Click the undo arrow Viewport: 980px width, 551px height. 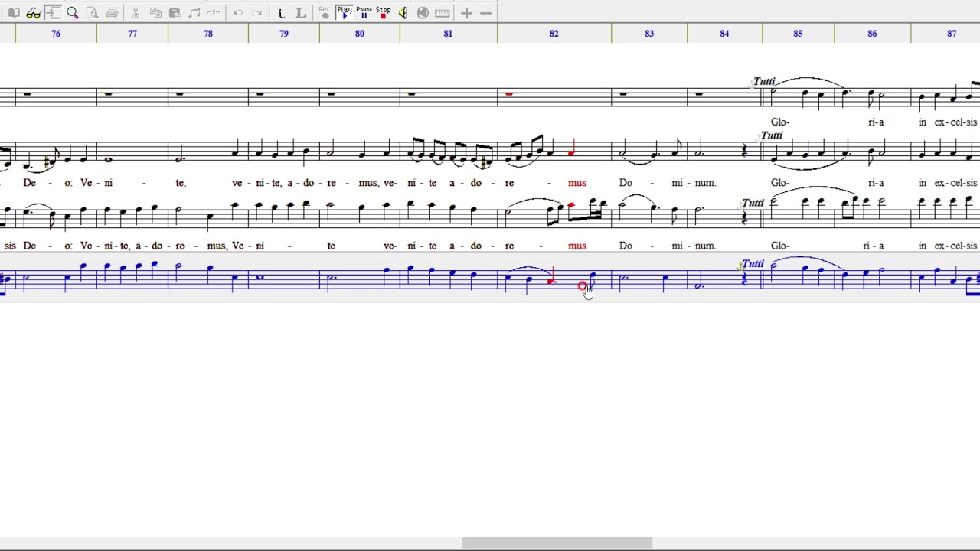238,13
